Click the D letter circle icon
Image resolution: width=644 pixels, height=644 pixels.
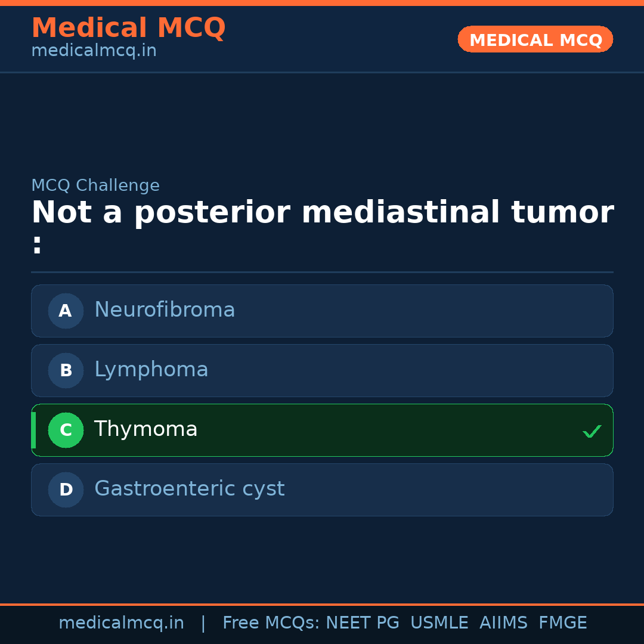click(x=66, y=490)
